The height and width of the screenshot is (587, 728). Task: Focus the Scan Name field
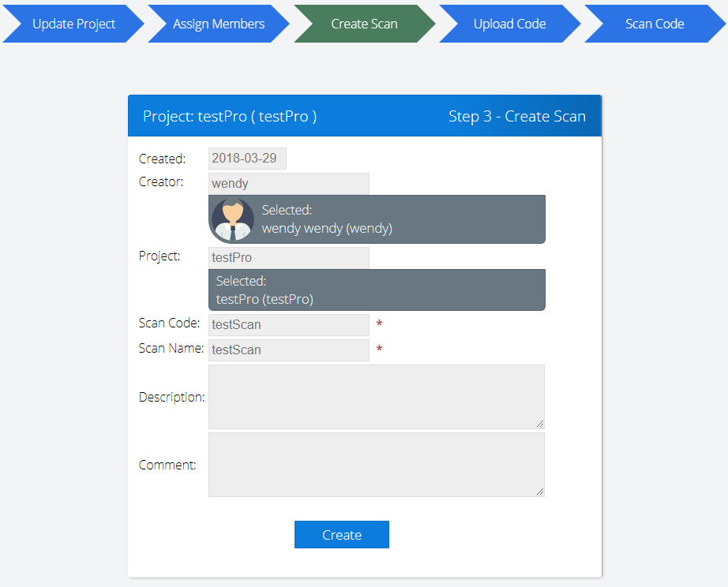click(289, 350)
